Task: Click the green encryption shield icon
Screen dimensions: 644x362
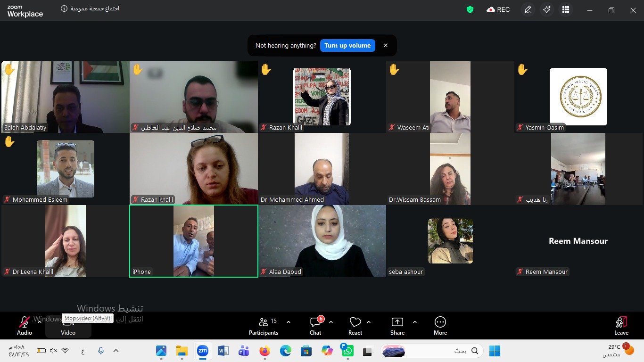Action: (x=470, y=9)
